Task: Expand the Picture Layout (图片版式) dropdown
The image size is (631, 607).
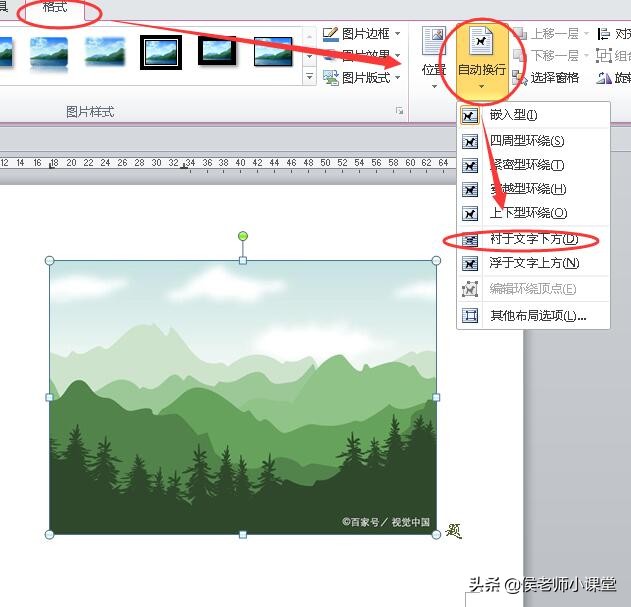Action: (398, 77)
